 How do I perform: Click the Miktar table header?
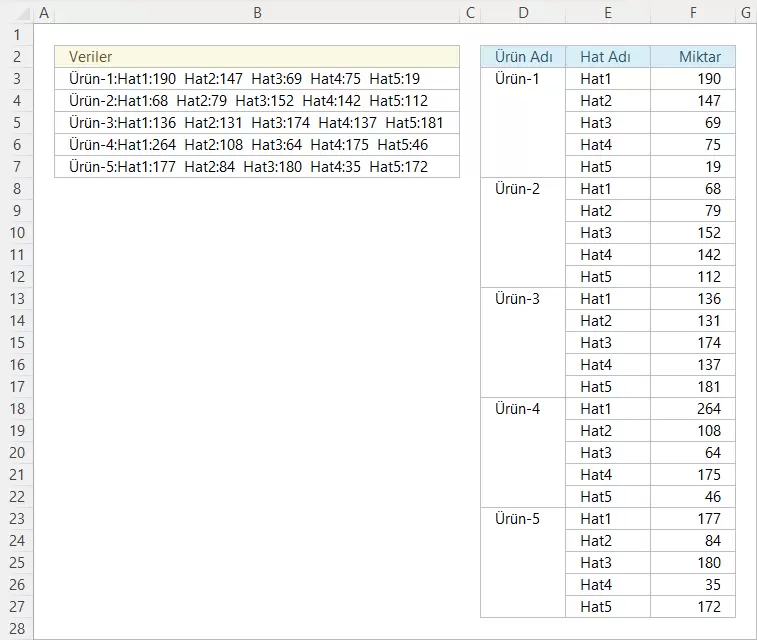click(x=693, y=57)
